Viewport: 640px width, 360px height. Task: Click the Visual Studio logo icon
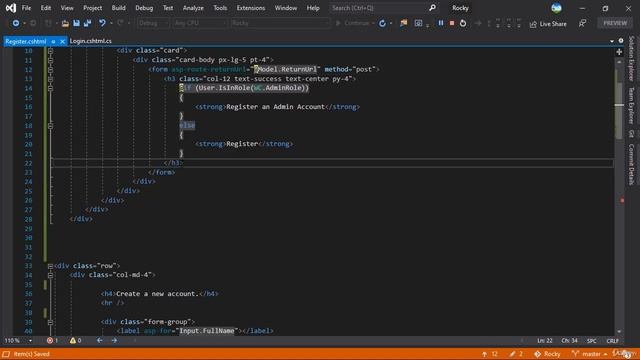[x=11, y=8]
